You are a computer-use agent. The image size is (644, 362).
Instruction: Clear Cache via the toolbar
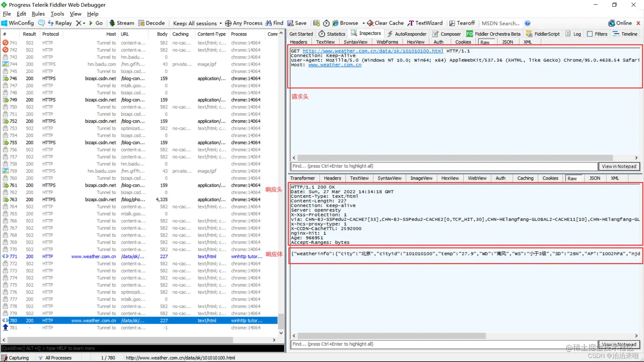pos(385,23)
